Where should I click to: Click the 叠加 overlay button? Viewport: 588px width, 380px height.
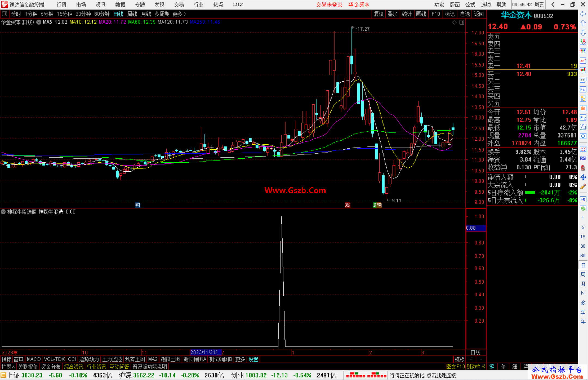coord(393,14)
